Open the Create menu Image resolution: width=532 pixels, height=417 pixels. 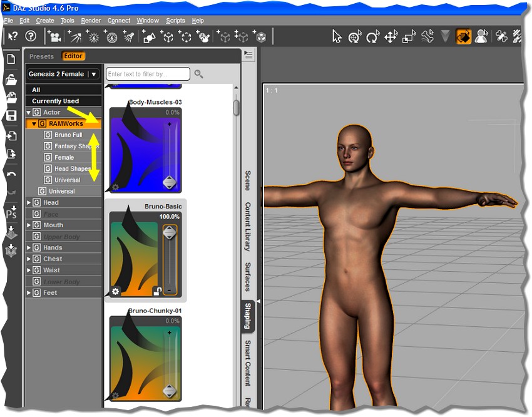coord(45,21)
